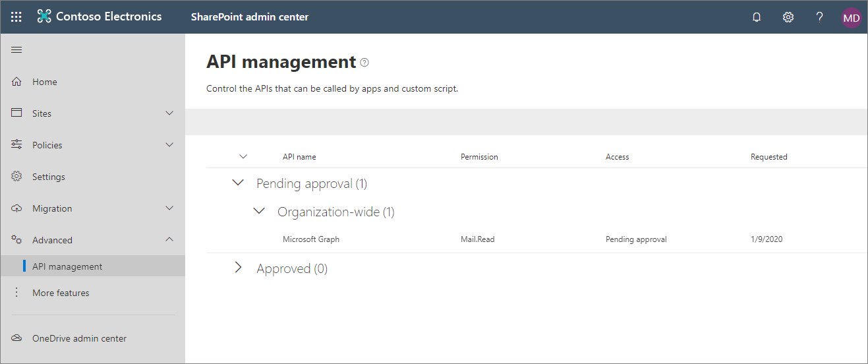Click the Advanced gears icon
Screen dimensions: 868x364
[x=17, y=240]
